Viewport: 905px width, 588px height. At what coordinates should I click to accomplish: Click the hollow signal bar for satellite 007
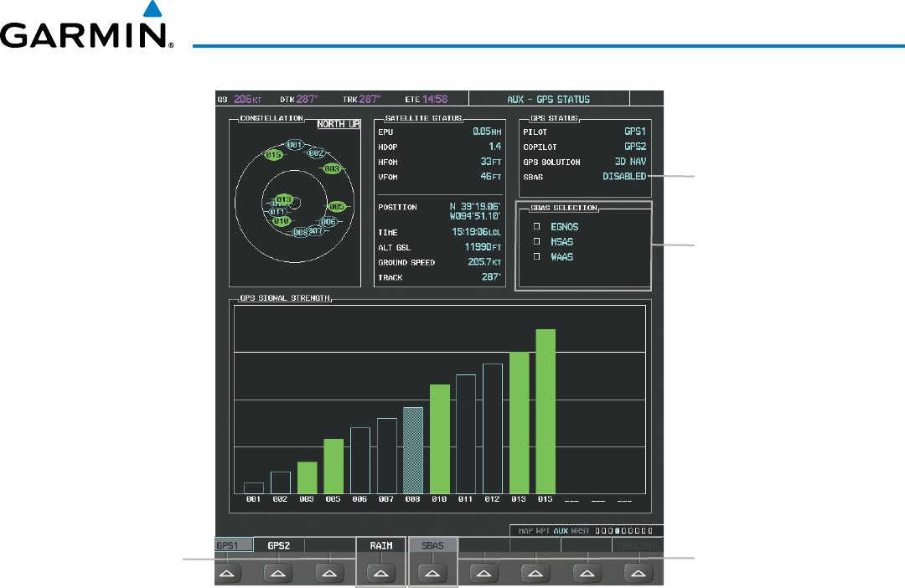pyautogui.click(x=386, y=456)
